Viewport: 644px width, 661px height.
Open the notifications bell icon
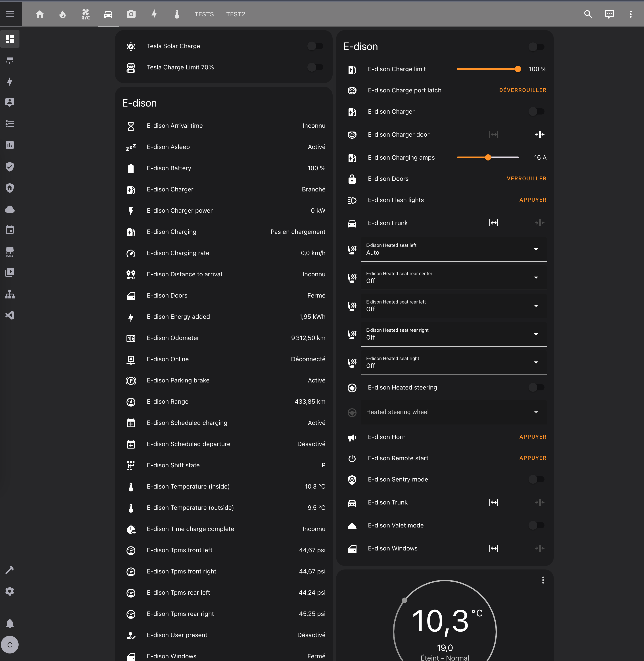tap(10, 623)
